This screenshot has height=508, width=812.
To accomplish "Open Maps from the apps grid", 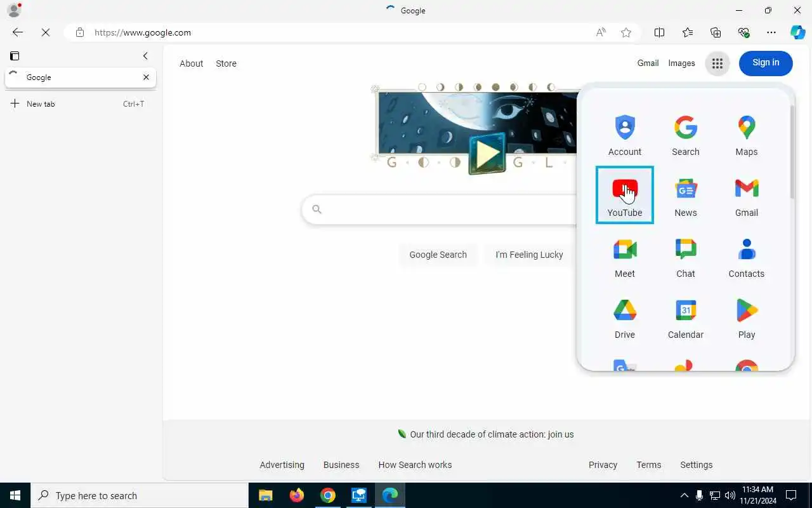I will click(x=747, y=135).
